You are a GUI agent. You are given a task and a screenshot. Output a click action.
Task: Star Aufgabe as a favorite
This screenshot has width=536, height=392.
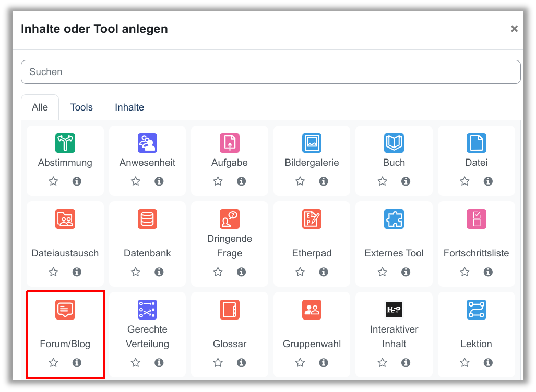[x=218, y=181]
